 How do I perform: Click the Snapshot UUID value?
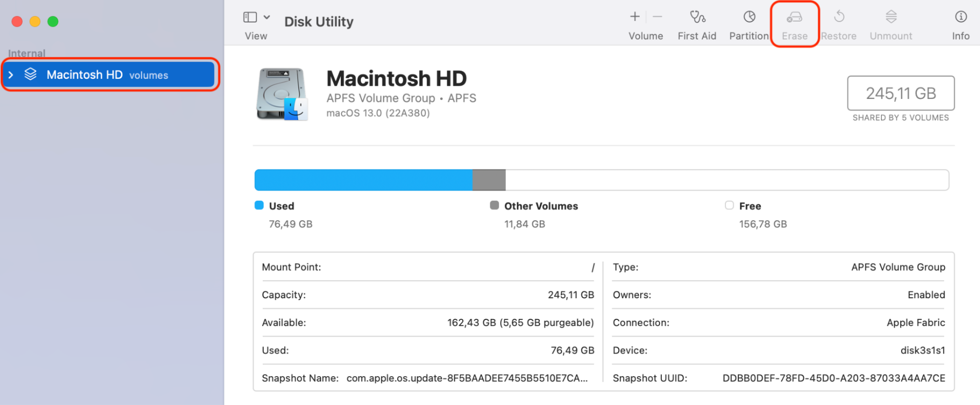(x=833, y=378)
